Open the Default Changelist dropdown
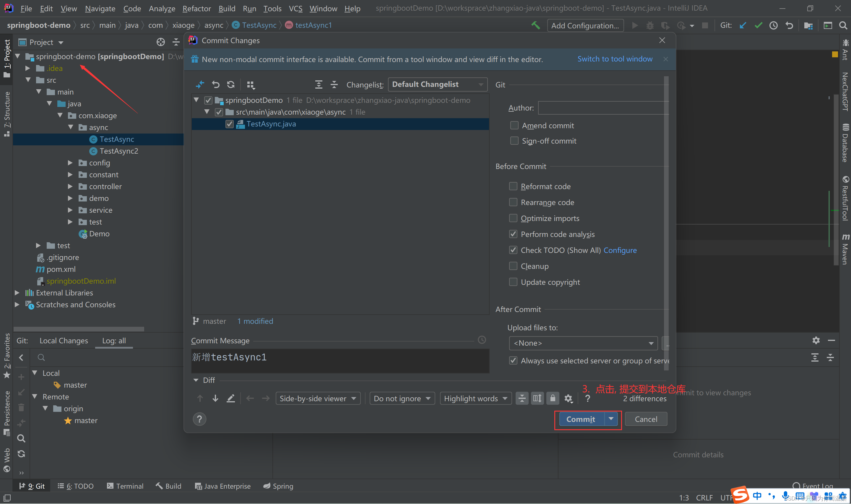 click(437, 84)
